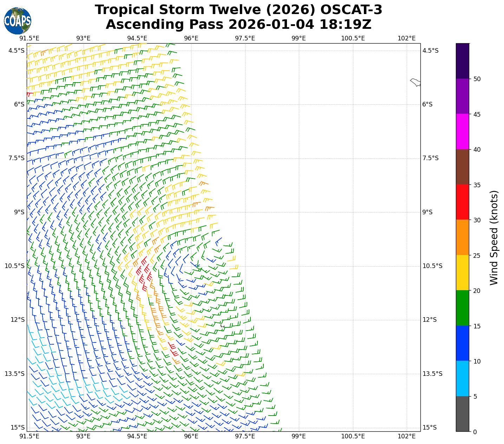This screenshot has width=504, height=444.
Task: Click the red segment of the wind speed colorbar
Action: [462, 202]
